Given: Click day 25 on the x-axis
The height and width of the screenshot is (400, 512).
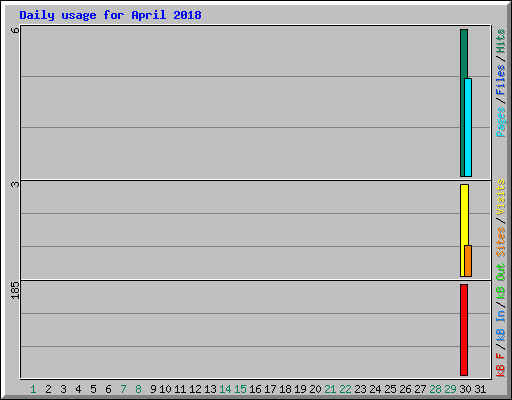Looking at the screenshot, I should point(390,389).
